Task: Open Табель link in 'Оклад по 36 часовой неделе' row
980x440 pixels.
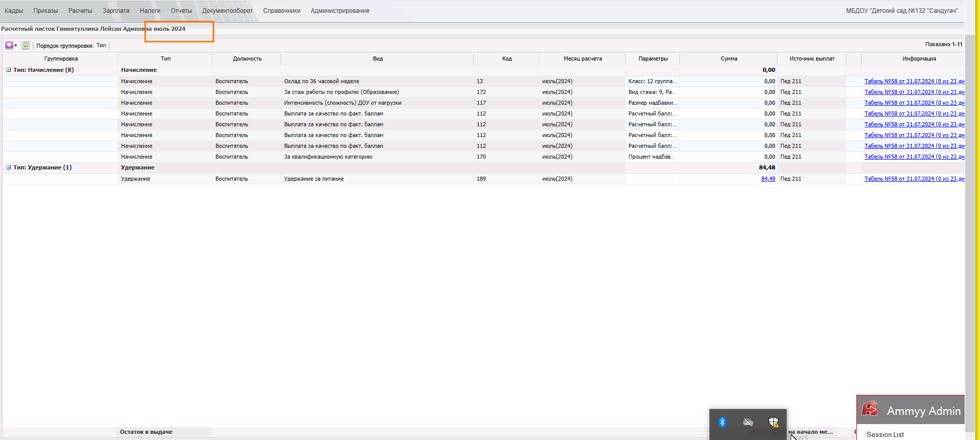Action: click(x=914, y=81)
